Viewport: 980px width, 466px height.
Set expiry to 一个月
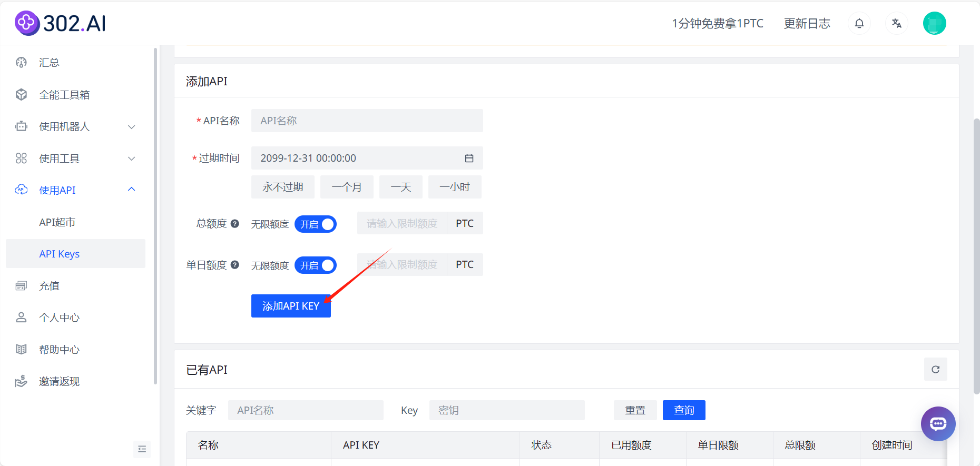coord(347,187)
